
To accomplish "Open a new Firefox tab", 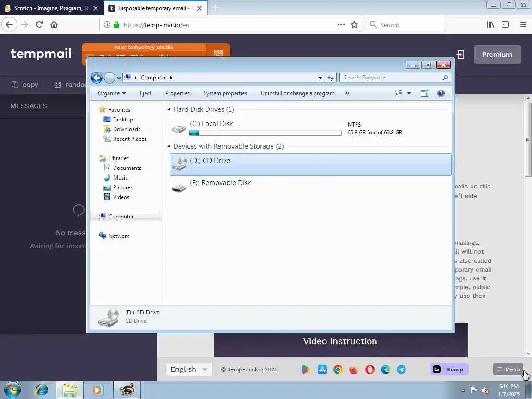I will point(215,8).
